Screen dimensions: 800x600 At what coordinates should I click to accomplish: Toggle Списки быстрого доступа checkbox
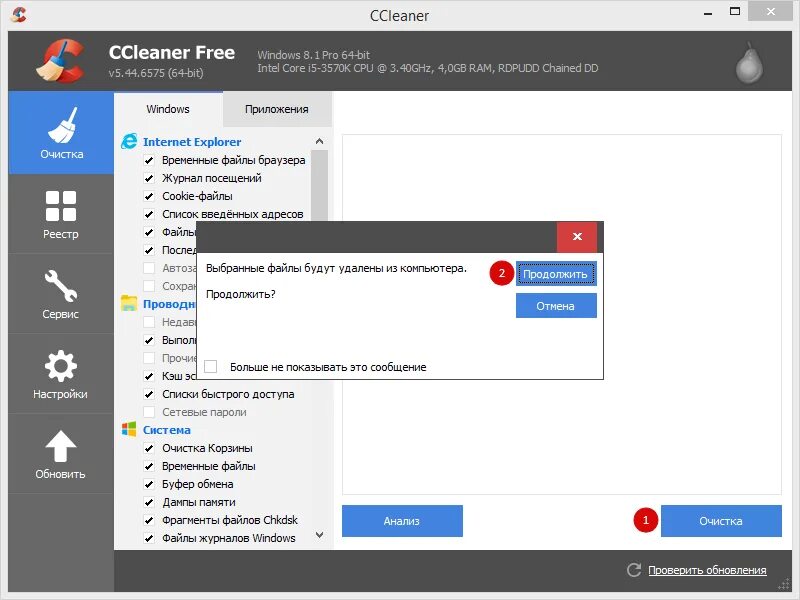click(149, 394)
